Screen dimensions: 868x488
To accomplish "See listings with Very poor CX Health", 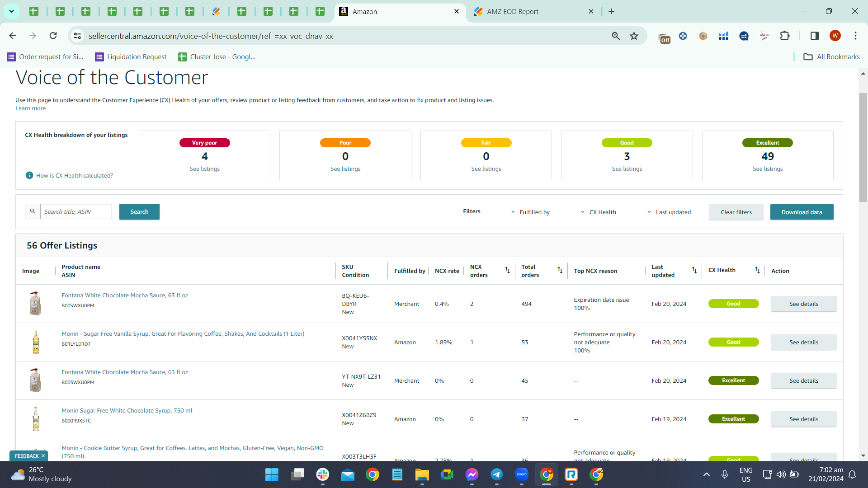I will click(x=204, y=169).
